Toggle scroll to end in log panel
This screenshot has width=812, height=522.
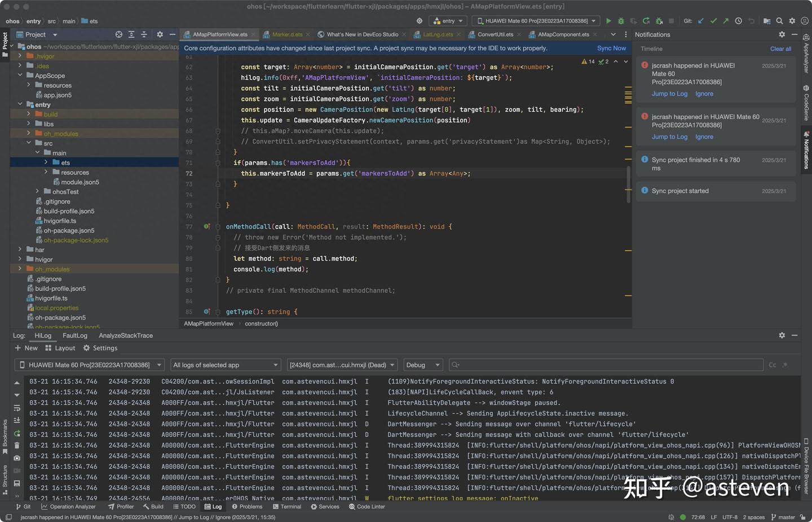pyautogui.click(x=17, y=420)
